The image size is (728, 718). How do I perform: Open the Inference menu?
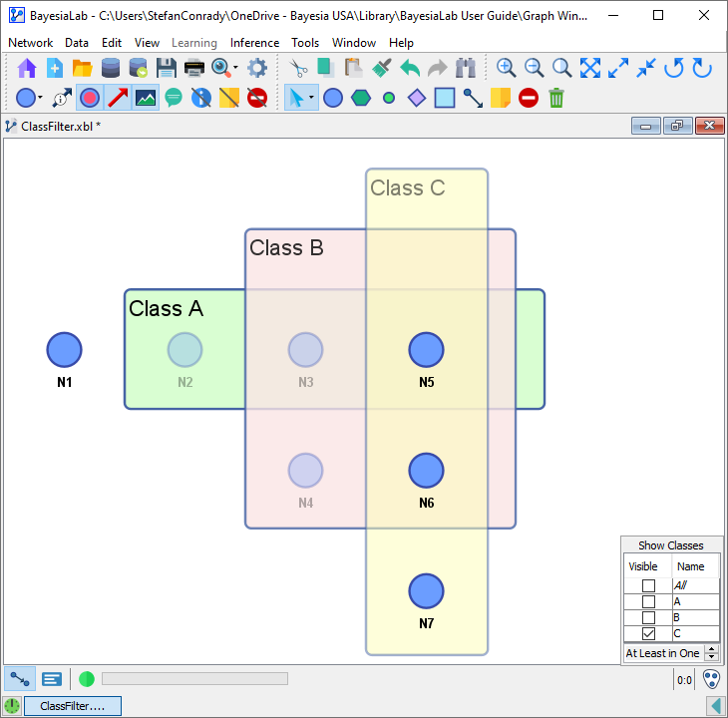coord(254,43)
